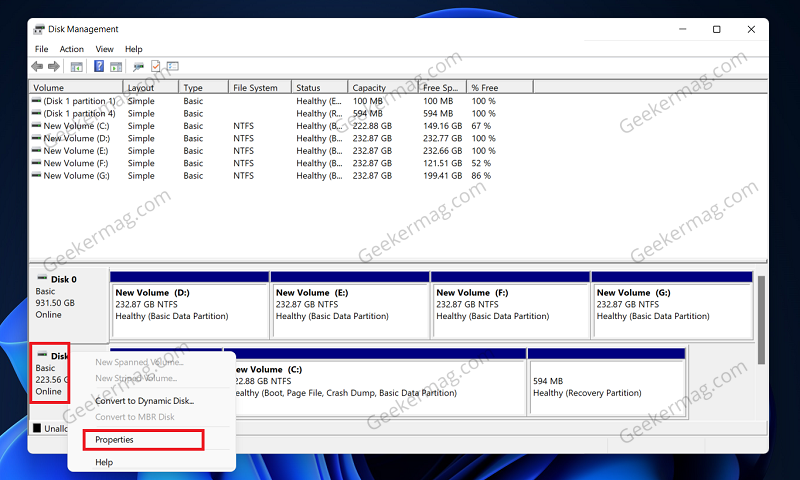
Task: Click the drive icon beside New Volume (C:) row
Action: pos(36,125)
